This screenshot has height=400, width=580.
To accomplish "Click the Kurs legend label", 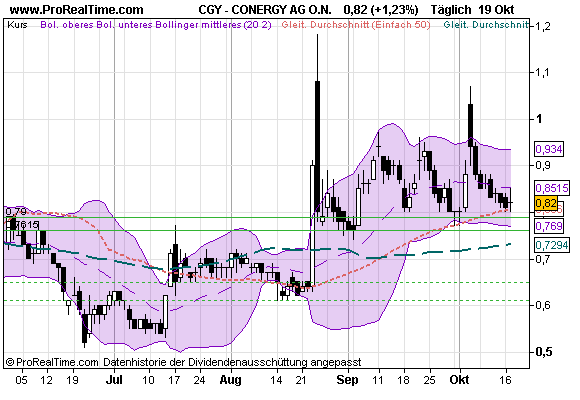I will coord(17,25).
